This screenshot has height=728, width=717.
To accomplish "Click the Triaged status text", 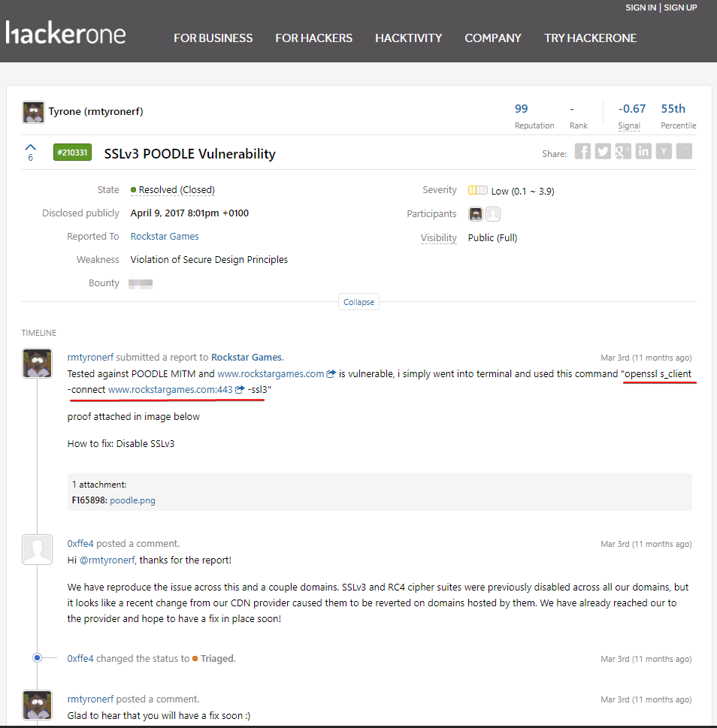I will tap(218, 659).
